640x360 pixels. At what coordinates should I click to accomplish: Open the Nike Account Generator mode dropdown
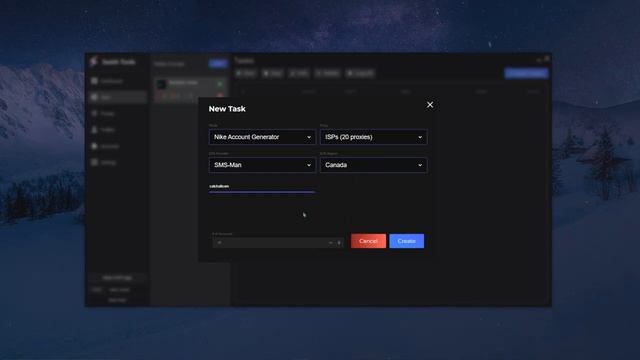(x=262, y=137)
